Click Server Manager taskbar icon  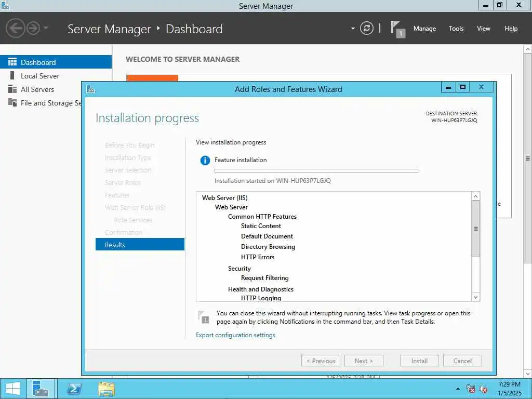click(41, 389)
